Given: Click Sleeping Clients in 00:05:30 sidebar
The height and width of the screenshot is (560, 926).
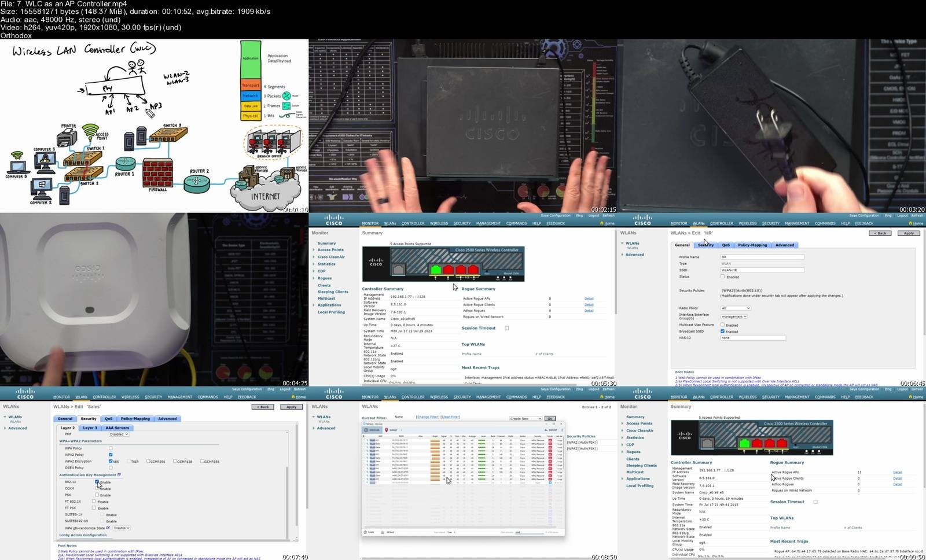Looking at the screenshot, I should pos(333,292).
